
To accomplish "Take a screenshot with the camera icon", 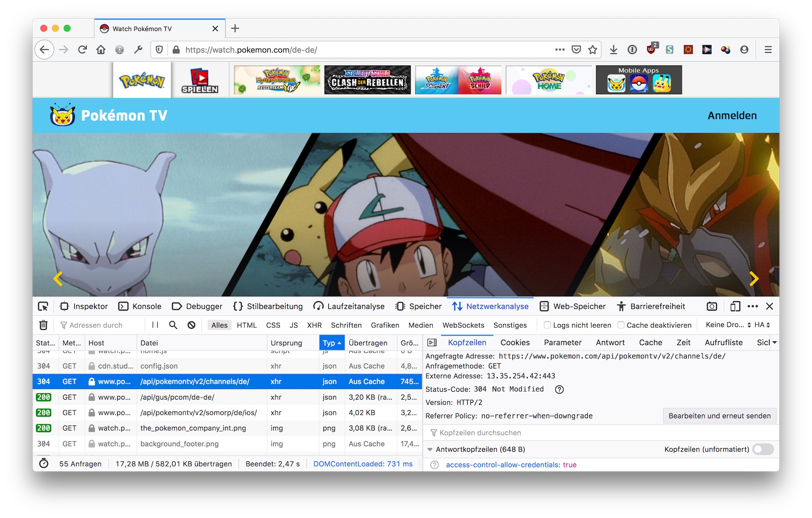I will [712, 306].
